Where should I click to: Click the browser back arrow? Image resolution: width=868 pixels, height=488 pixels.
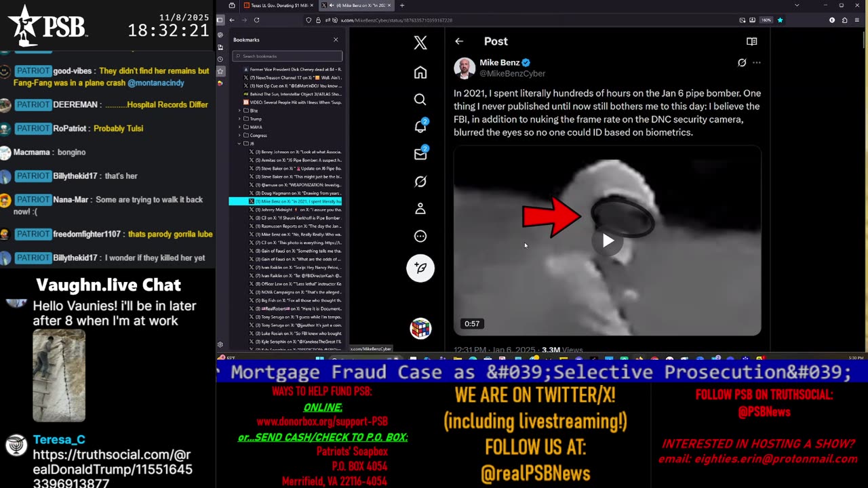(x=232, y=20)
